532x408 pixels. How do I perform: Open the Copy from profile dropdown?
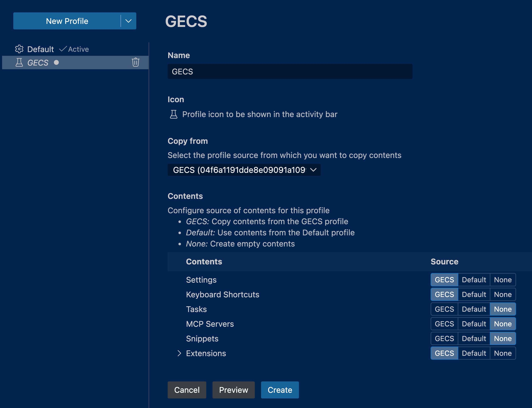pyautogui.click(x=244, y=170)
